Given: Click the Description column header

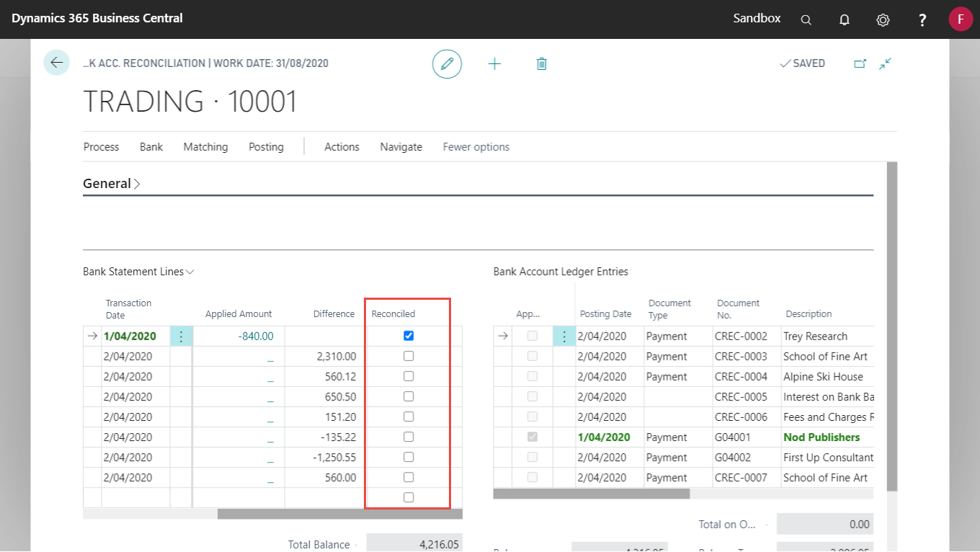Looking at the screenshot, I should pyautogui.click(x=808, y=314).
